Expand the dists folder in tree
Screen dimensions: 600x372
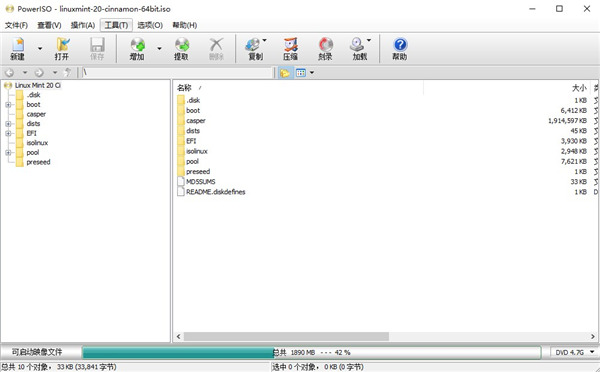click(8, 124)
